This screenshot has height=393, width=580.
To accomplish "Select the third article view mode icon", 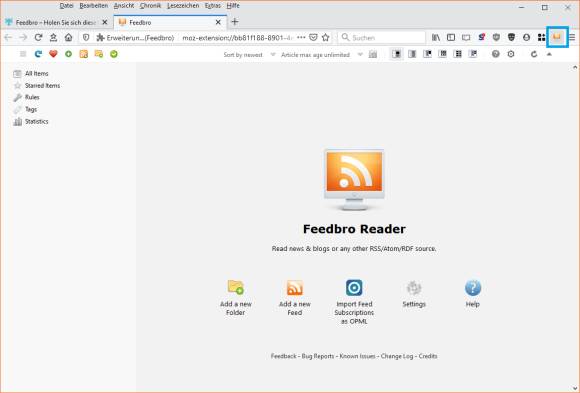I will coord(427,54).
